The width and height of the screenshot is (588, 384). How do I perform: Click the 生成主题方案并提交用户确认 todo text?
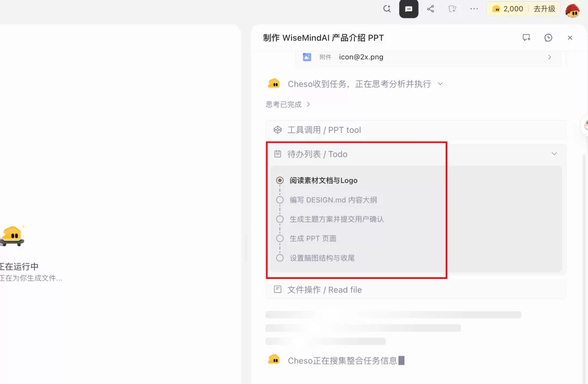pyautogui.click(x=337, y=219)
